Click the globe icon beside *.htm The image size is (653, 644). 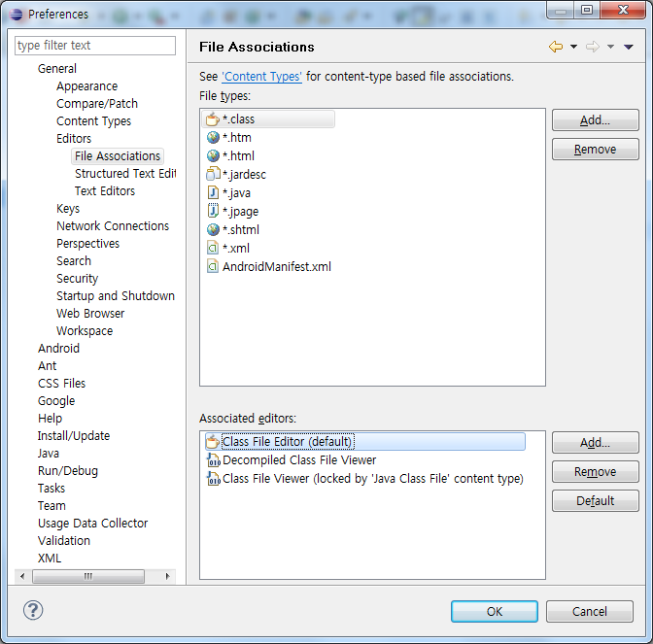click(x=213, y=137)
